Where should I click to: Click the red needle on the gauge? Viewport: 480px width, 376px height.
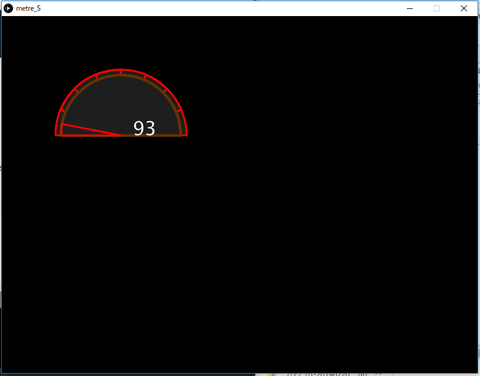(x=91, y=130)
